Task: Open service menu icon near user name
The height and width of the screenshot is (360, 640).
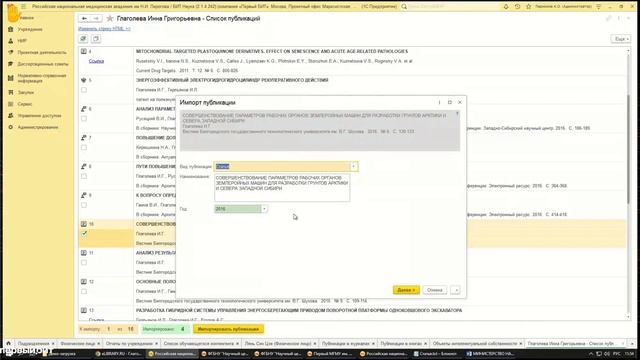Action: pos(599,7)
